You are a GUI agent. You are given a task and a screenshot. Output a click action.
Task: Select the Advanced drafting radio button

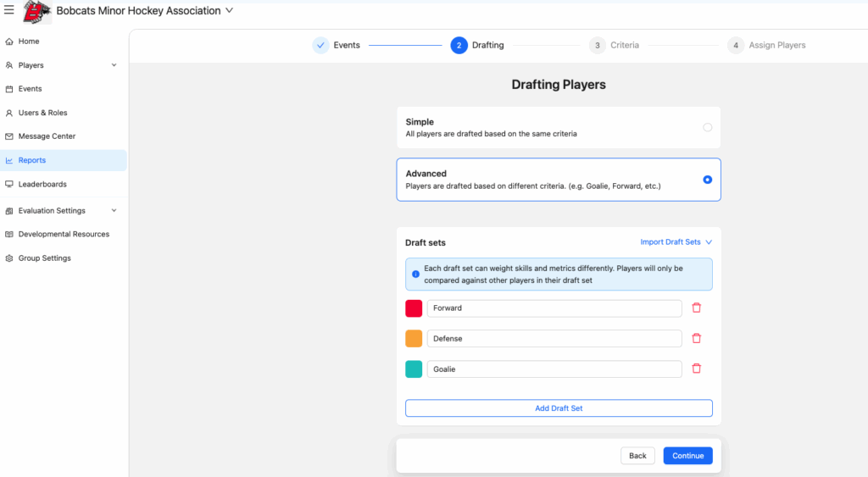(x=707, y=180)
